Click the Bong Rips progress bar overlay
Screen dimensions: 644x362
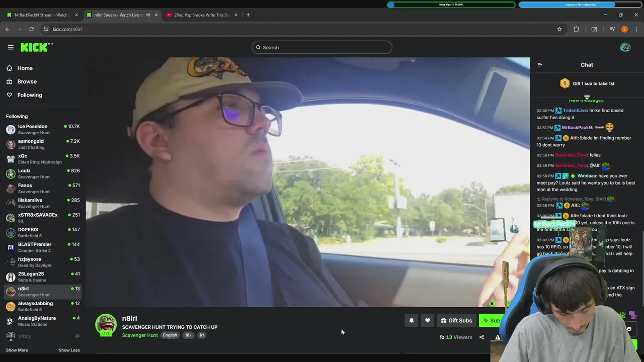pyautogui.click(x=451, y=5)
